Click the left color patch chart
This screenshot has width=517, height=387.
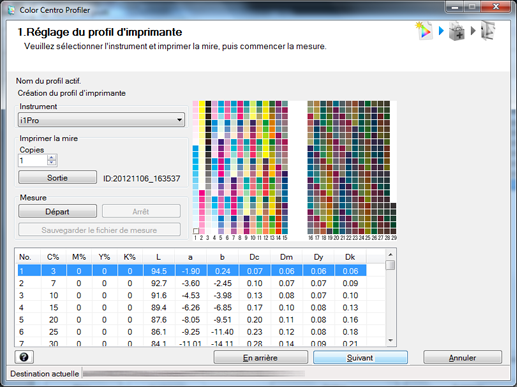click(x=240, y=168)
